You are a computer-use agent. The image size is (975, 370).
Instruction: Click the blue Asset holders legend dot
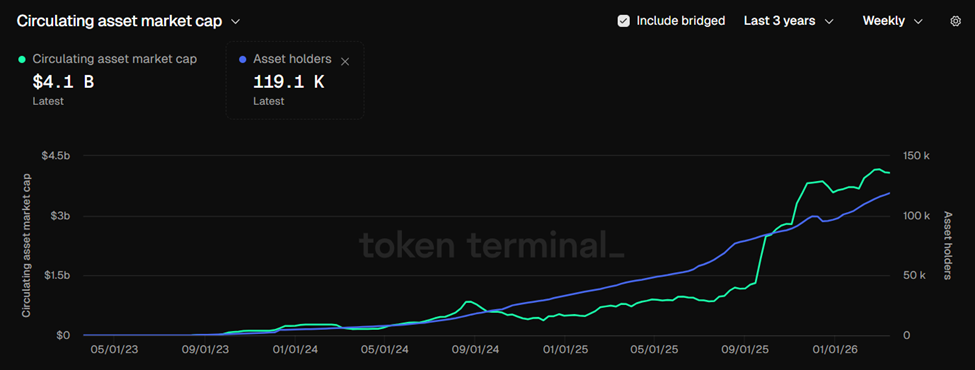click(x=243, y=59)
